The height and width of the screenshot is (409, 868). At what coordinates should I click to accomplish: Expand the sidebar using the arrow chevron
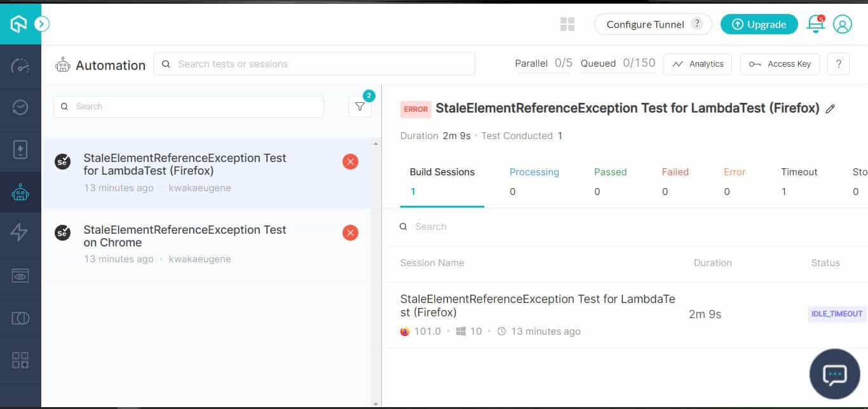pyautogui.click(x=42, y=23)
